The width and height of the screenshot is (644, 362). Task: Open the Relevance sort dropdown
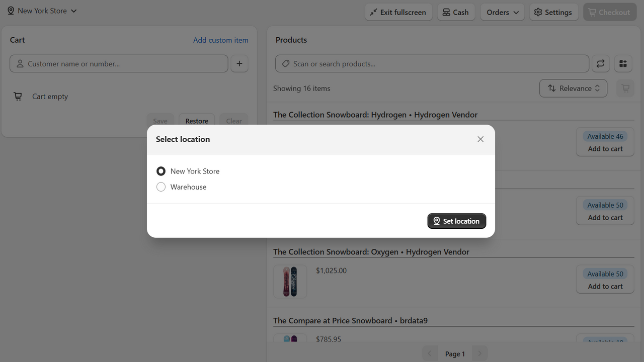(x=574, y=88)
